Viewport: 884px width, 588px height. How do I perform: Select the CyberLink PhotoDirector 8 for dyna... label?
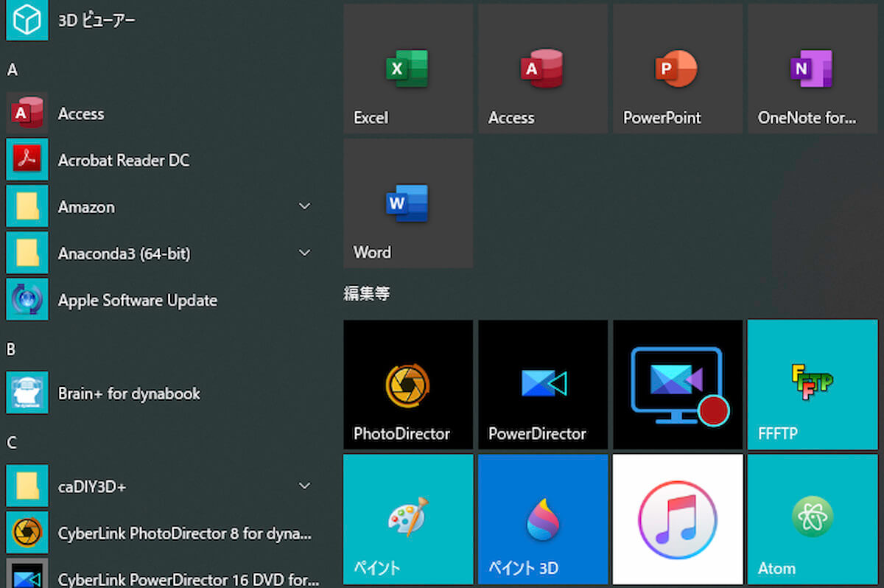[x=185, y=533]
